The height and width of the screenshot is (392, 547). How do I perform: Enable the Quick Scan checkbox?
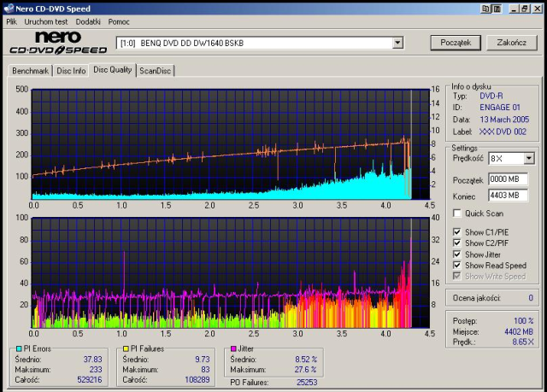coord(457,213)
